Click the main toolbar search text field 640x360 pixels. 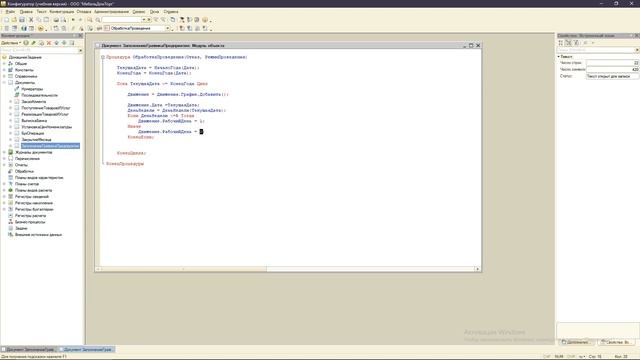(x=122, y=20)
